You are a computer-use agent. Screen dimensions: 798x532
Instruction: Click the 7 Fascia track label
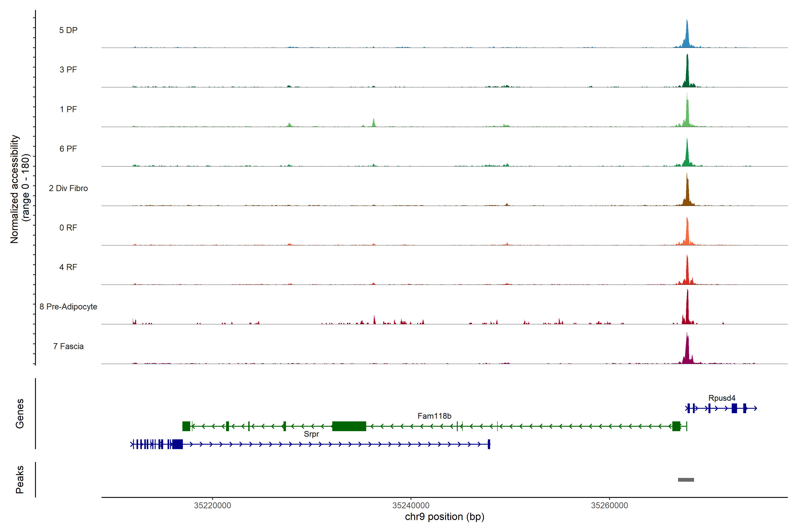[68, 346]
